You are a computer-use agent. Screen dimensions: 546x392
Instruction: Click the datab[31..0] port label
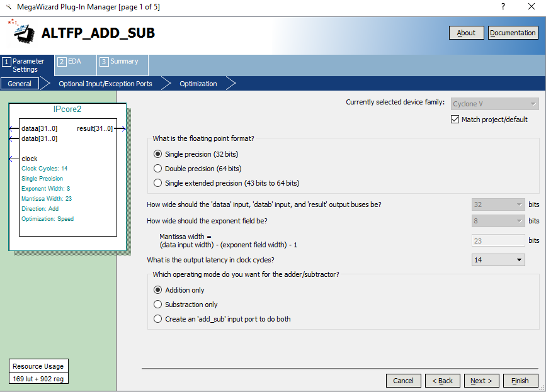point(39,139)
